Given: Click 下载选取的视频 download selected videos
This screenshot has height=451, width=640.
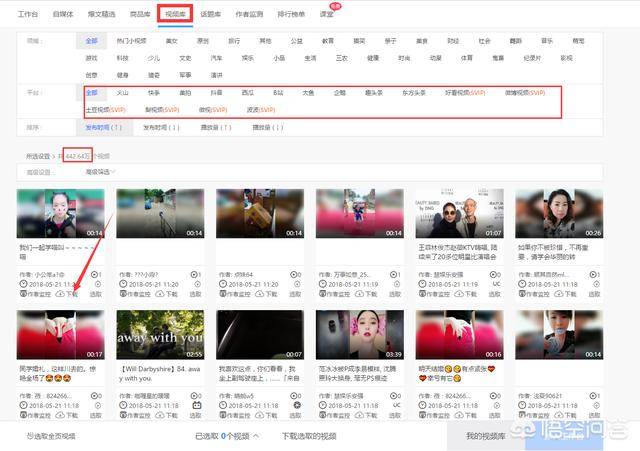Looking at the screenshot, I should pyautogui.click(x=309, y=436).
